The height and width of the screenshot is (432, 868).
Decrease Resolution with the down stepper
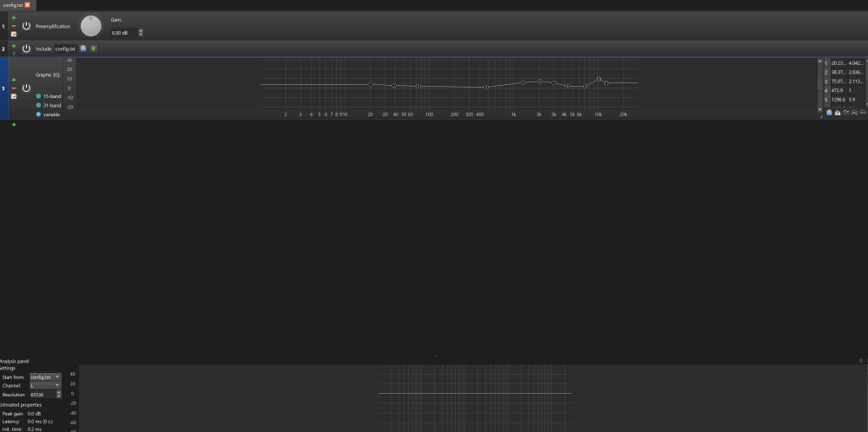[59, 396]
